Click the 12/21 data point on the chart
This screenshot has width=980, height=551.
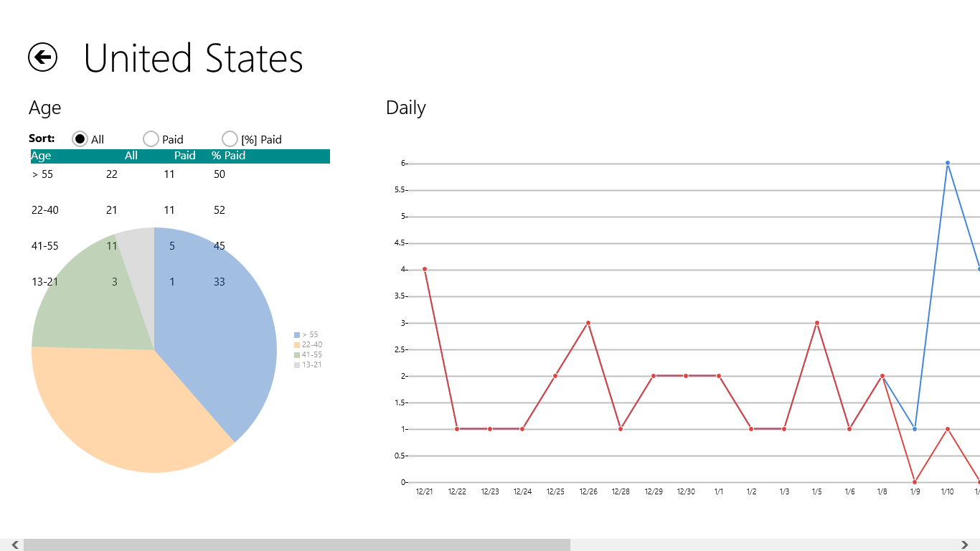[x=425, y=269]
